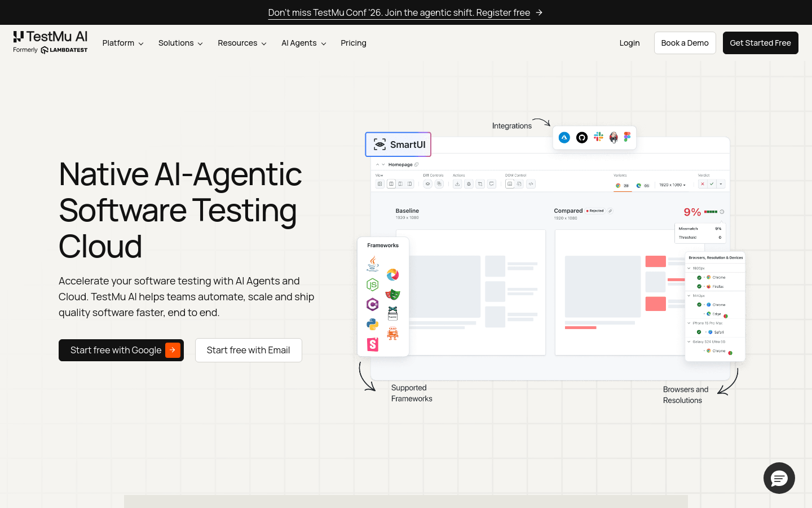Click the Login link
The height and width of the screenshot is (508, 812).
pyautogui.click(x=629, y=43)
